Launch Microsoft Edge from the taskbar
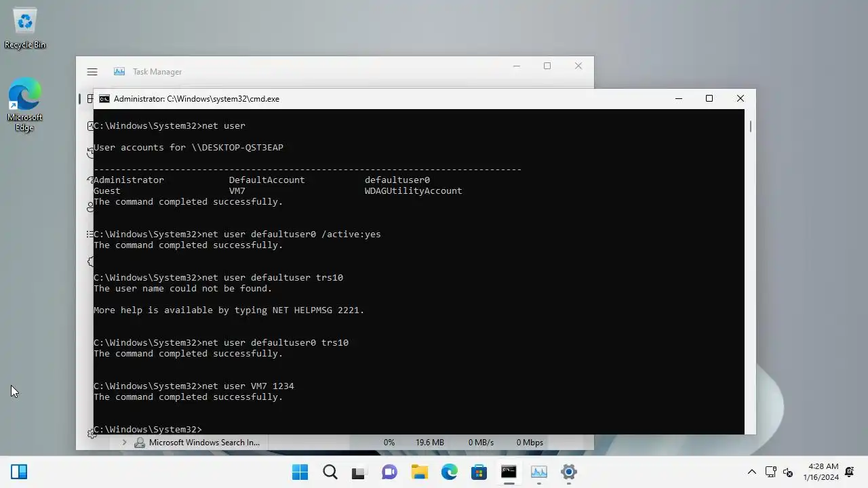 tap(450, 472)
